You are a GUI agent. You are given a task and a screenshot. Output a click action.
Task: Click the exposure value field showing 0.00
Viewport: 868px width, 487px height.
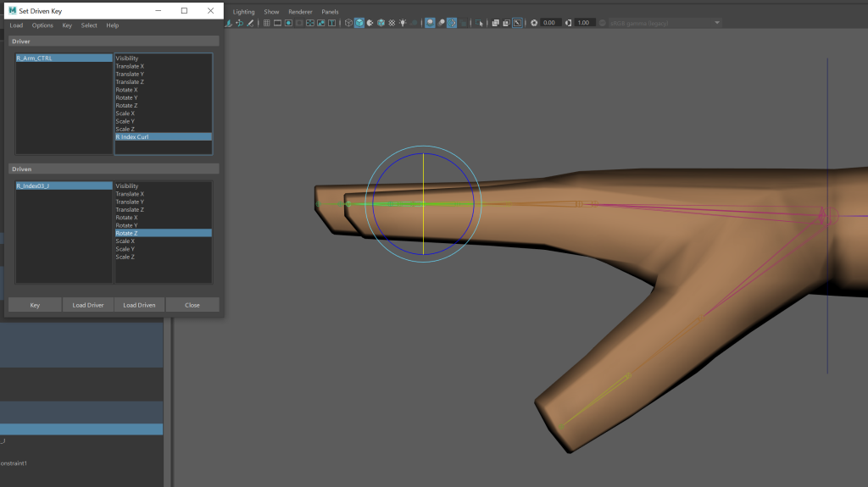point(548,23)
